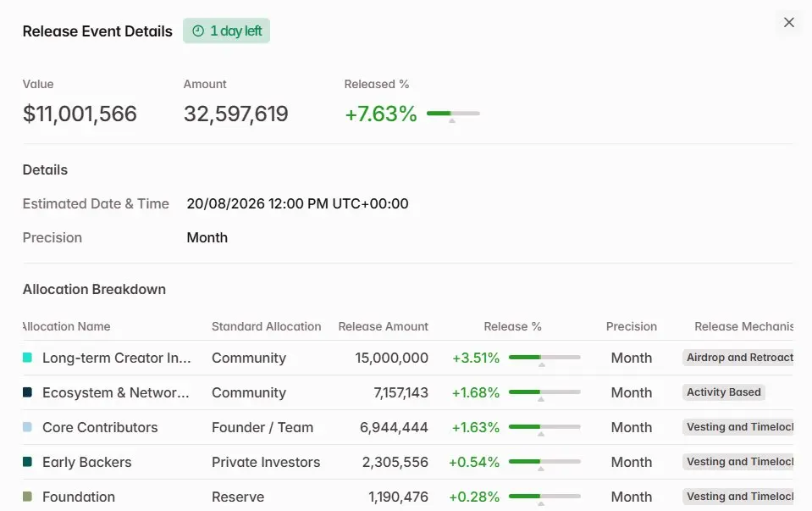Click the 7,157,143 release amount
The height and width of the screenshot is (511, 812).
[400, 392]
